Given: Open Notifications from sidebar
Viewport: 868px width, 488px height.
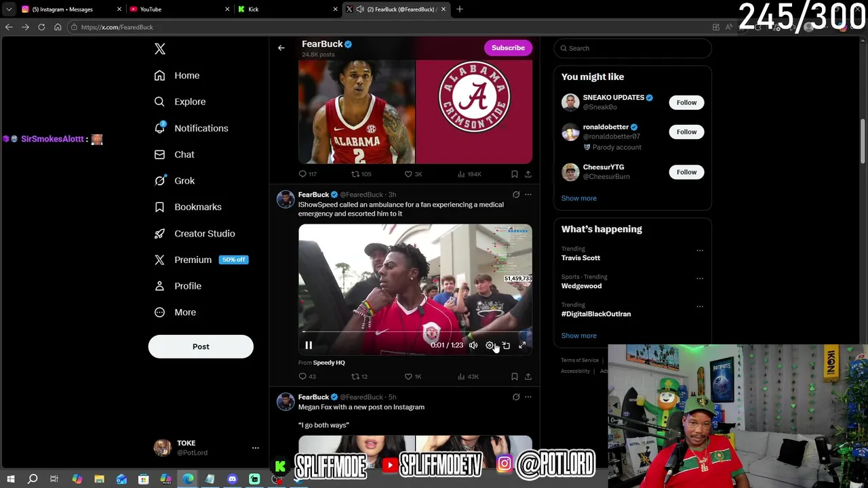Looking at the screenshot, I should (x=191, y=128).
